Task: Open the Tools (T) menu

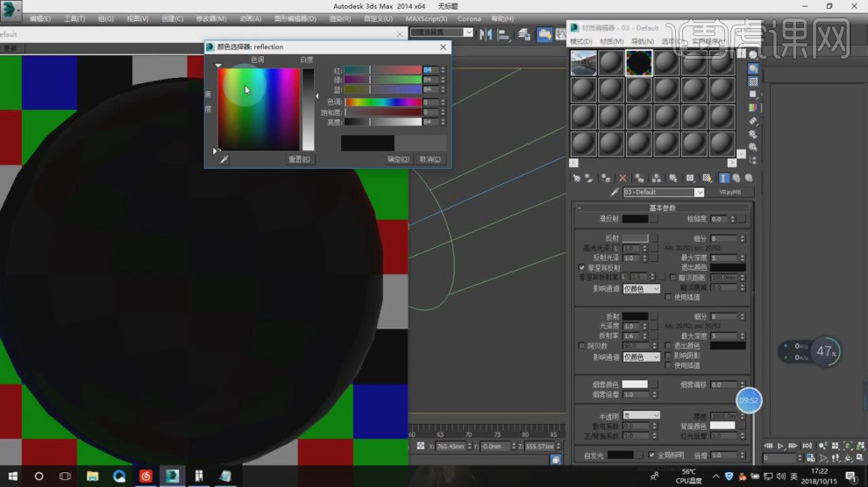Action: pyautogui.click(x=75, y=18)
